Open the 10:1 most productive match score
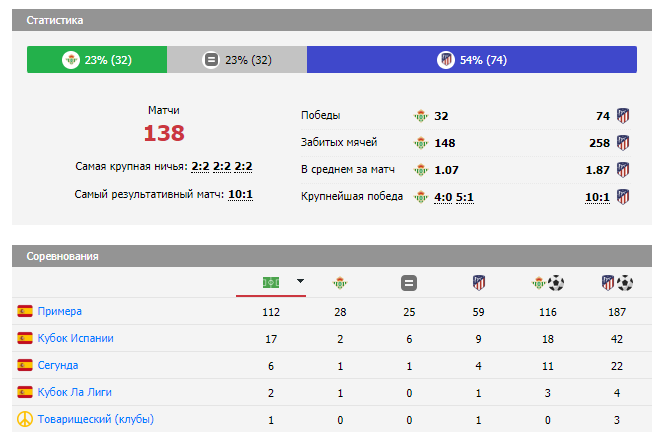 [x=240, y=194]
